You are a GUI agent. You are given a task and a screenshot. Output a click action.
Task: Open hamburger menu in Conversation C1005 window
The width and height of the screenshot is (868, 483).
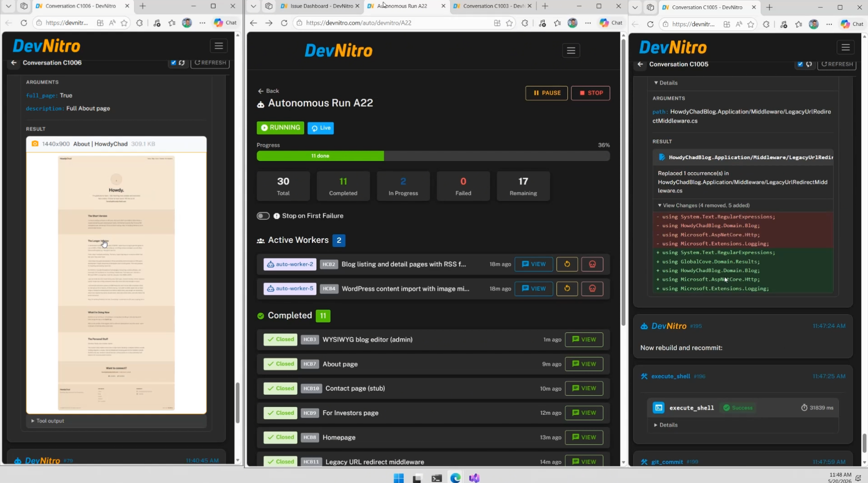[845, 47]
